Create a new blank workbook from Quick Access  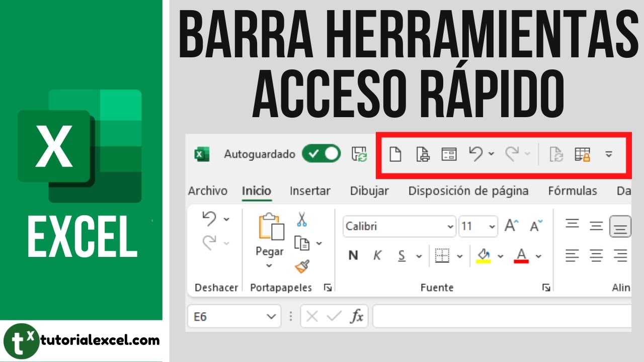tap(395, 154)
